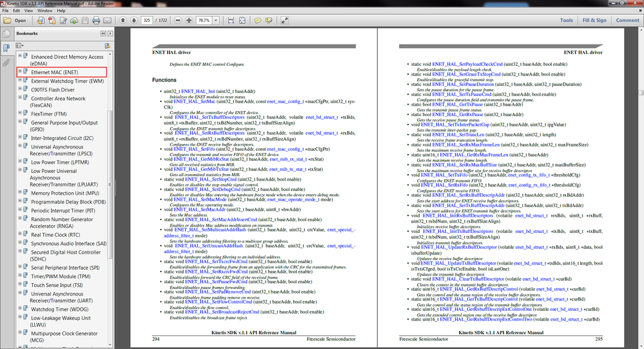Add a sticky note comment icon
Image resolution: width=644 pixels, height=349 pixels.
coord(258,20)
